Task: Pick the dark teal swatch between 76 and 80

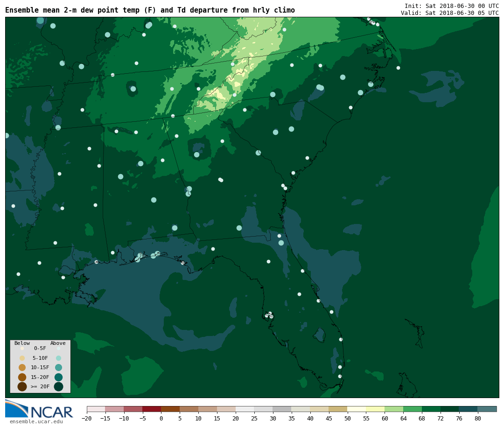Action: pyautogui.click(x=469, y=409)
